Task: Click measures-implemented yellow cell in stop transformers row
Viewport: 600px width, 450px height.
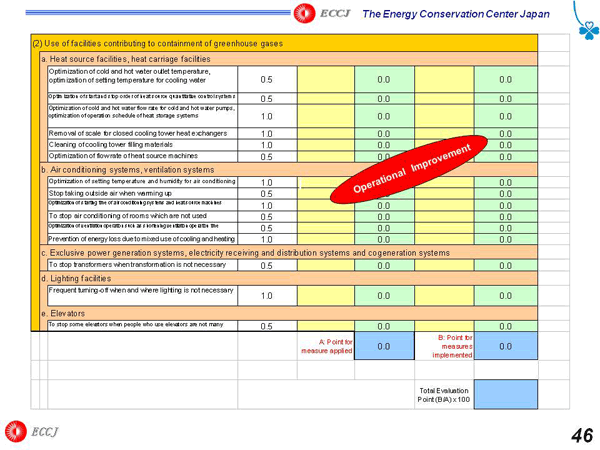Action: coord(444,265)
